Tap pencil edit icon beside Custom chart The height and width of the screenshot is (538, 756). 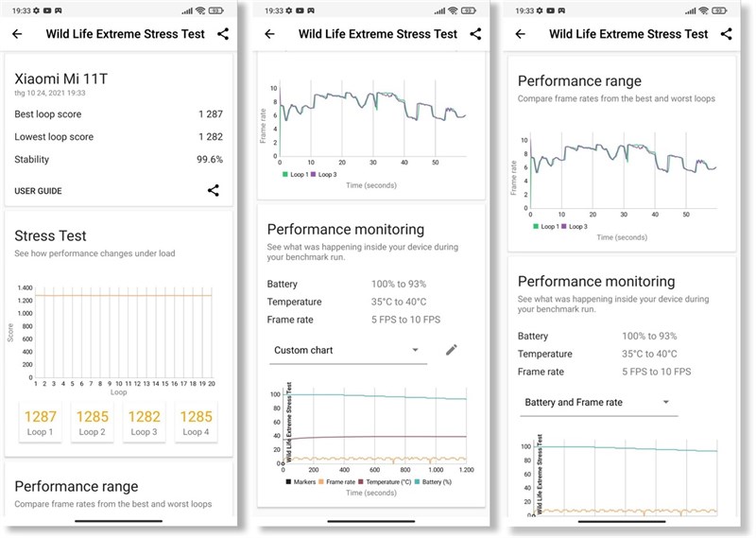pos(452,350)
